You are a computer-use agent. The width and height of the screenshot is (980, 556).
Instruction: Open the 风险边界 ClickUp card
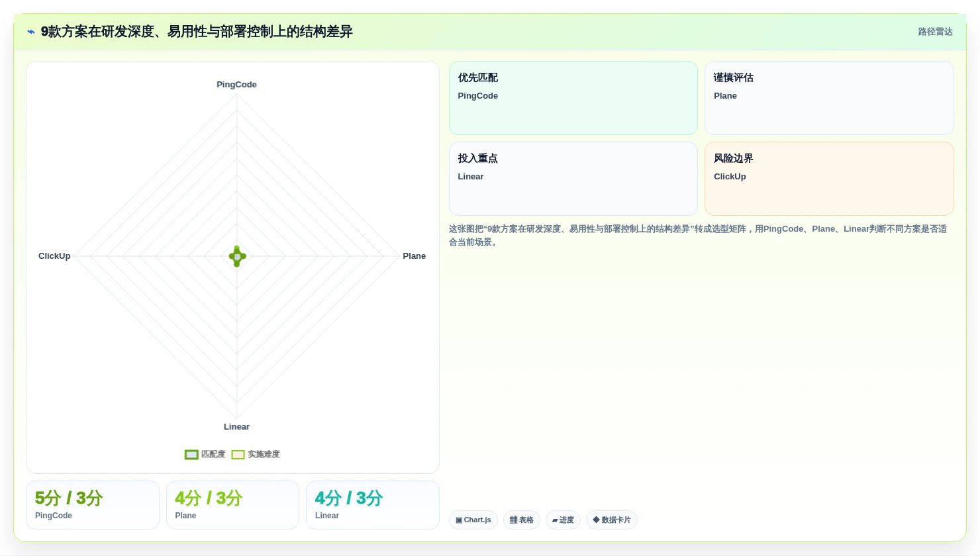(x=829, y=179)
